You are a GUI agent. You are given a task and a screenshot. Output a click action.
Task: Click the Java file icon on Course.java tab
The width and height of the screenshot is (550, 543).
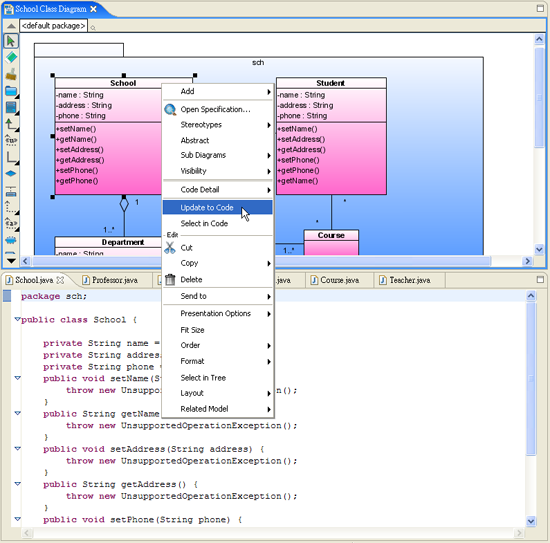coord(315,280)
